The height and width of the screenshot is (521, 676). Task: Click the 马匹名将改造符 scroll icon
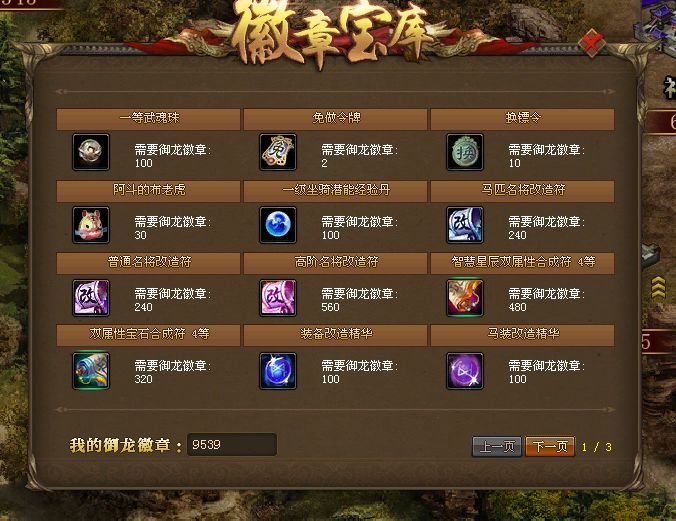465,225
